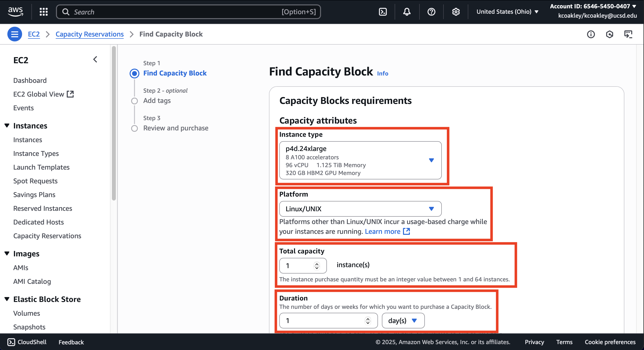Open the Platform Linux/UNIX dropdown
Image resolution: width=644 pixels, height=350 pixels.
[360, 209]
